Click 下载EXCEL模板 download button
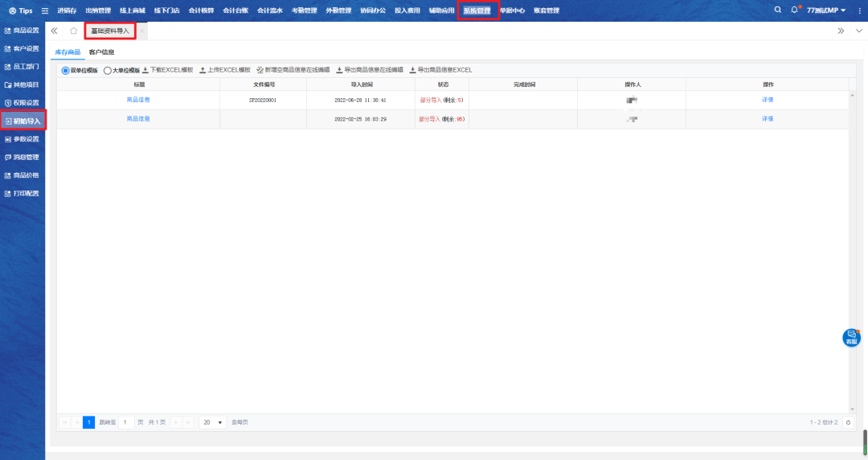Viewport: 868px width, 460px height. coord(168,70)
